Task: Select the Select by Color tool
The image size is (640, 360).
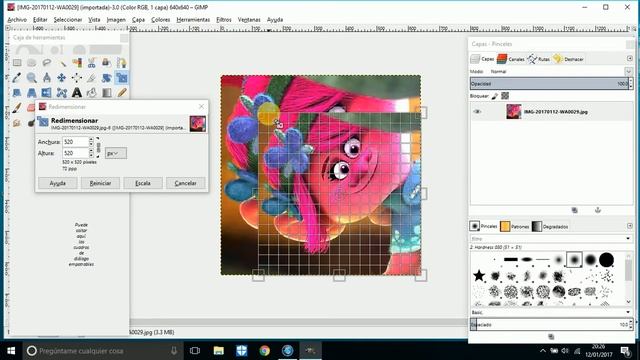Action: coord(77,63)
